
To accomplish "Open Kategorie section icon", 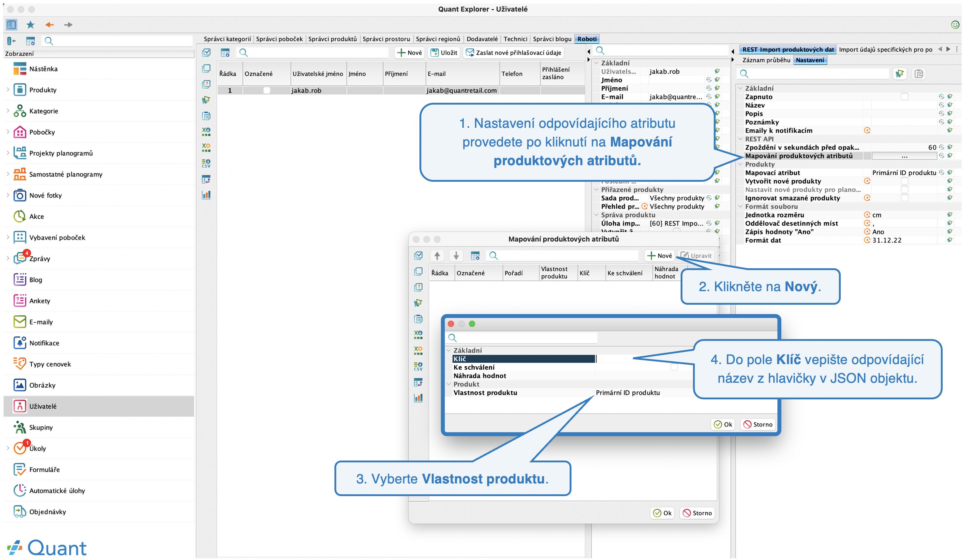I will click(20, 111).
